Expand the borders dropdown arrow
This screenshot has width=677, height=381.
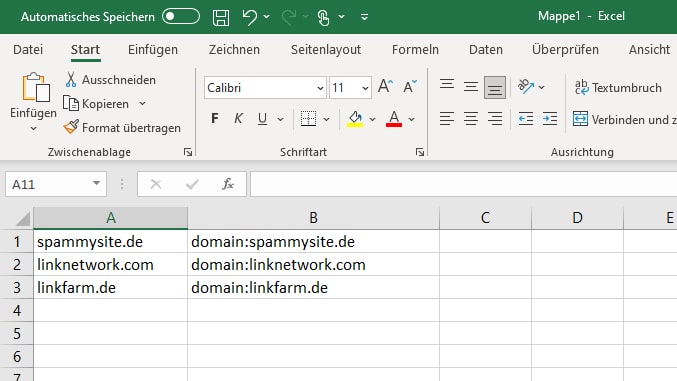(x=327, y=119)
